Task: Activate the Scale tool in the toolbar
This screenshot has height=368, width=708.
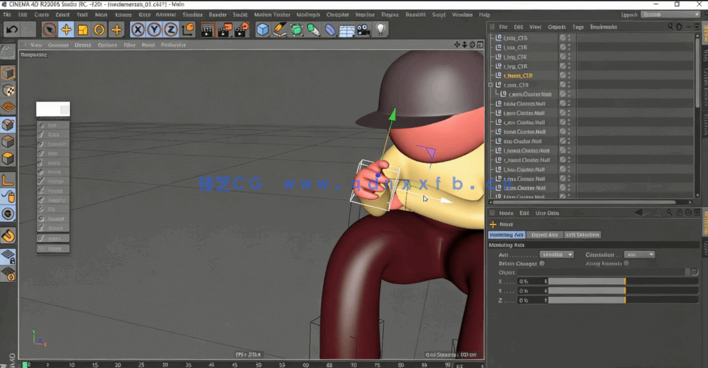Action: [83, 30]
